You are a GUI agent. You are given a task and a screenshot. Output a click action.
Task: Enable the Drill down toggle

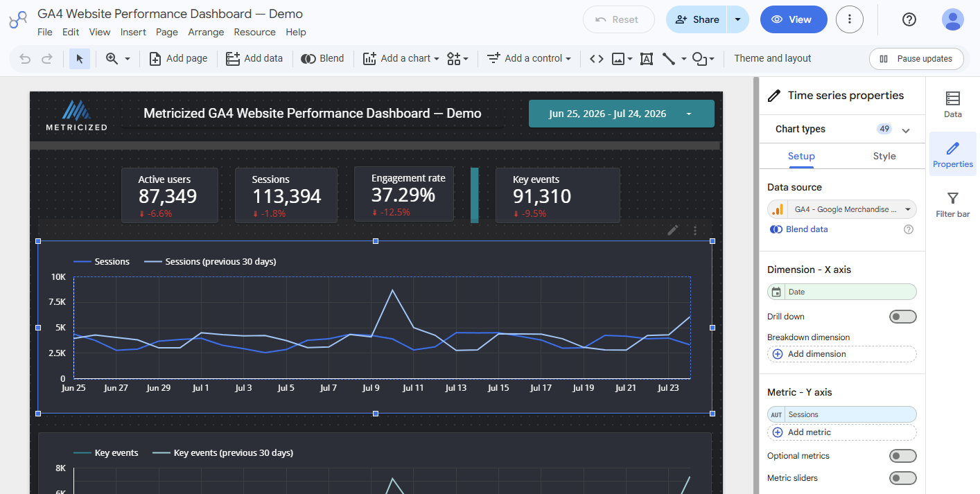pyautogui.click(x=903, y=317)
